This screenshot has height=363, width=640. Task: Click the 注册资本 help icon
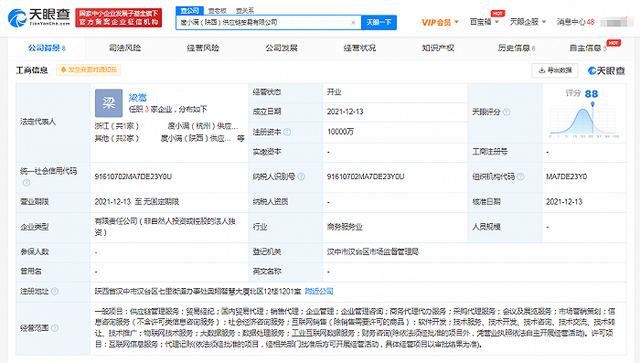(x=287, y=132)
